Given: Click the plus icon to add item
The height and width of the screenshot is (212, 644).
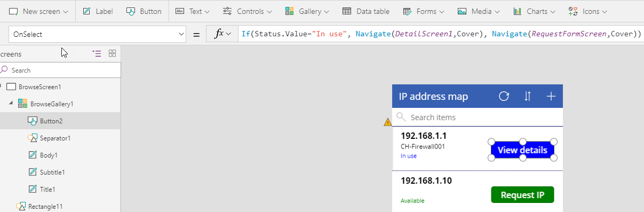Looking at the screenshot, I should pyautogui.click(x=551, y=96).
